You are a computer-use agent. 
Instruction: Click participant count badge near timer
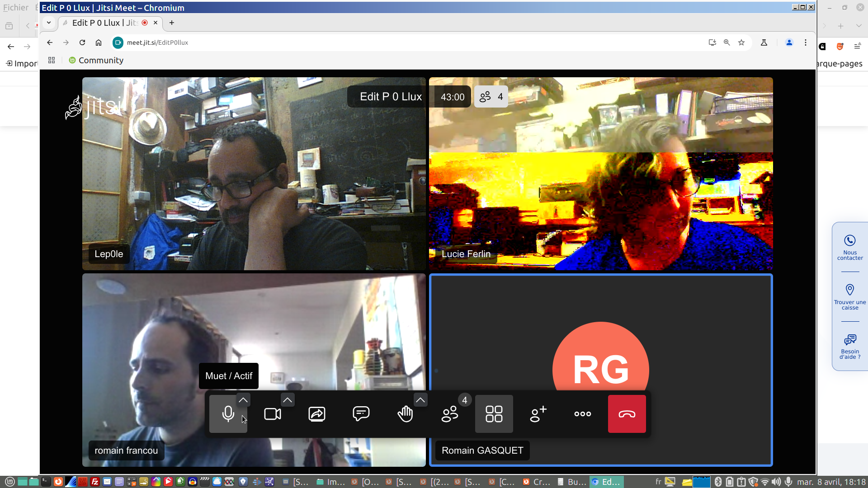tap(491, 97)
